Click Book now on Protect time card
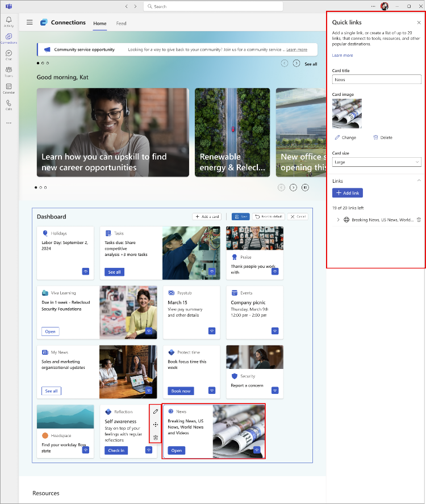The width and height of the screenshot is (426, 504). tap(181, 391)
